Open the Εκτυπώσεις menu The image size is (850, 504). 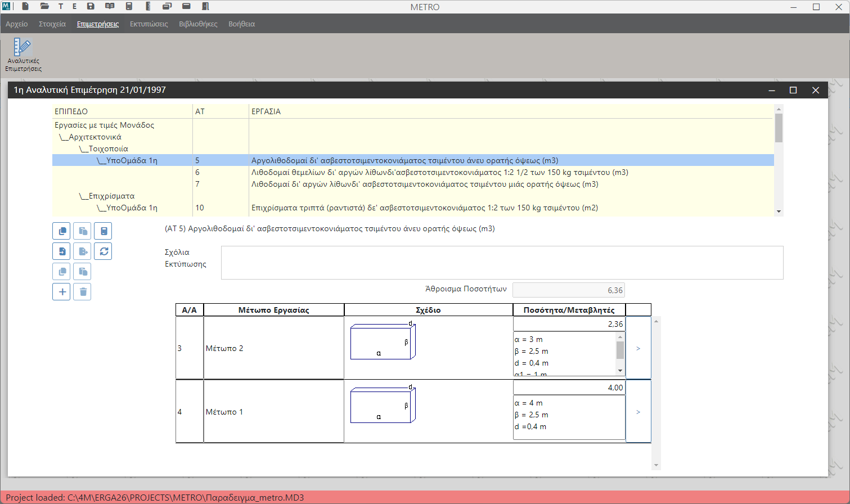pos(149,24)
